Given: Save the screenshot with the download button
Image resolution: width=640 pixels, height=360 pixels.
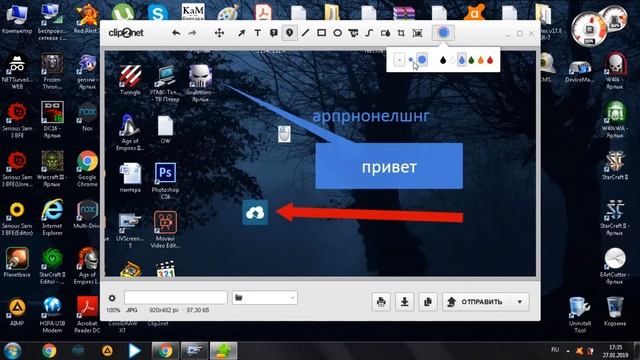Looking at the screenshot, I should (x=404, y=302).
